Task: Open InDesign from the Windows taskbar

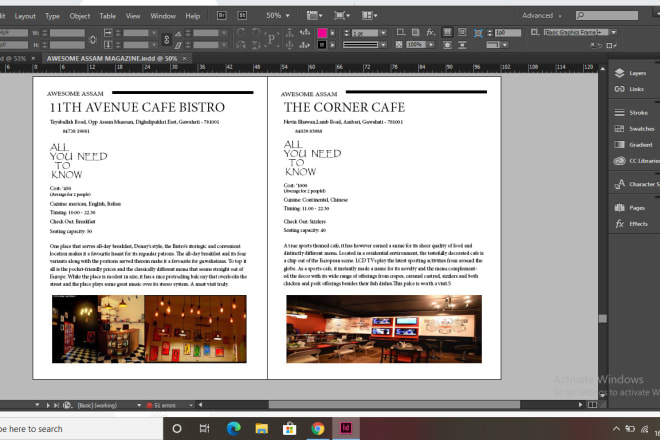Action: click(x=346, y=428)
